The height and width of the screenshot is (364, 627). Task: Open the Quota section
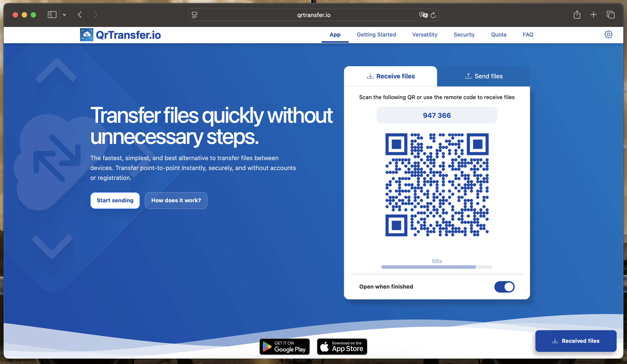pos(498,35)
